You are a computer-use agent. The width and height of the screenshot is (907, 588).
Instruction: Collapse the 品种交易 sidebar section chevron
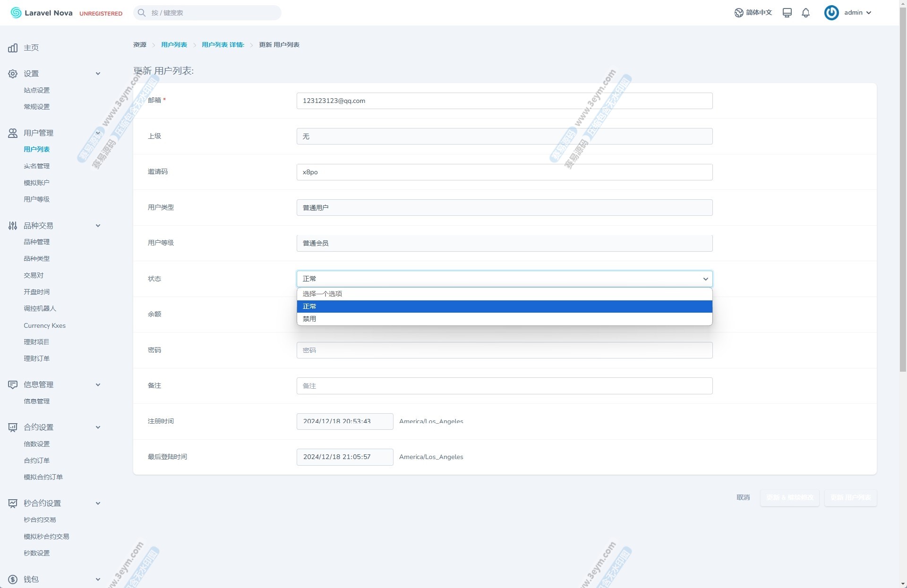(x=98, y=226)
